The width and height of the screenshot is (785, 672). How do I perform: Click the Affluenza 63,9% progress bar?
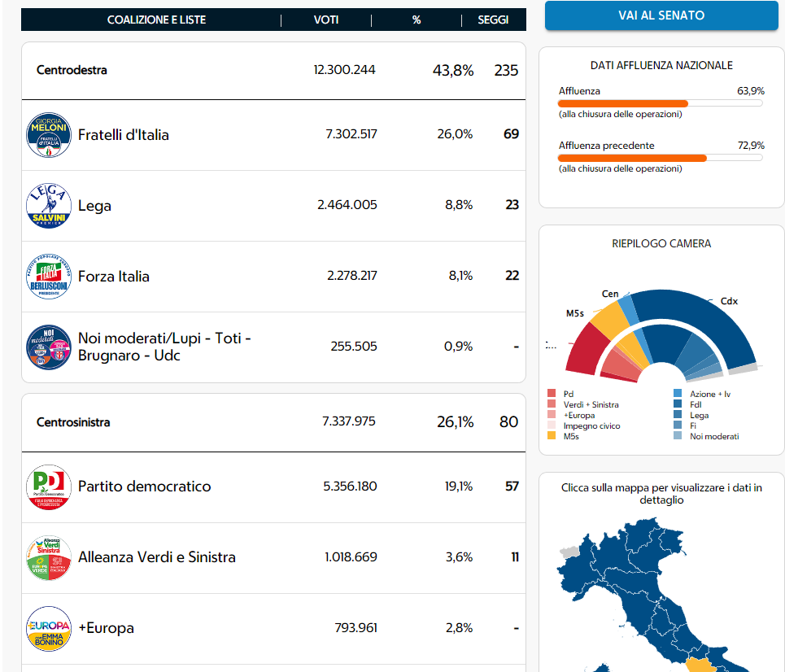coord(661,103)
